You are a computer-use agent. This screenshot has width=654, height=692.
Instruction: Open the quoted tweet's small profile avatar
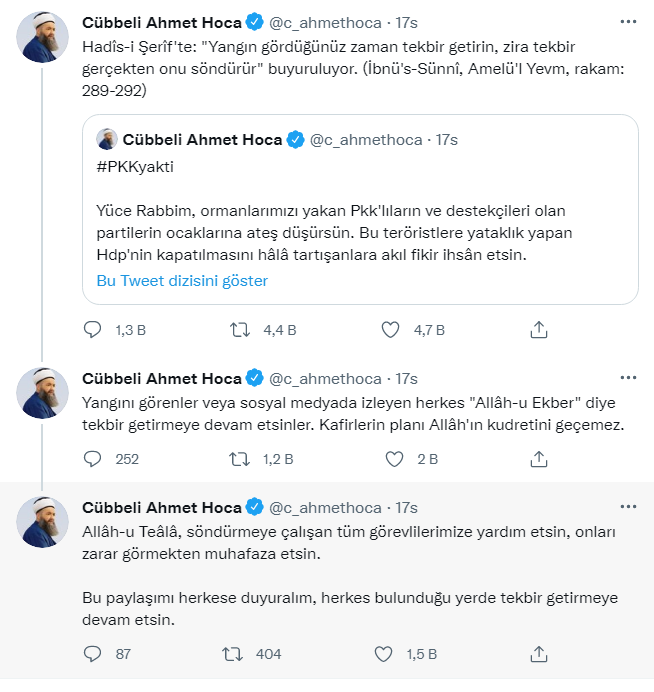point(107,139)
